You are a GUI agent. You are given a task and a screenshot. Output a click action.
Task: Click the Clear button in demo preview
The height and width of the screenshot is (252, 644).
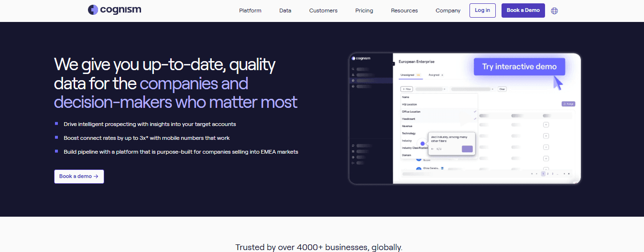pos(502,89)
